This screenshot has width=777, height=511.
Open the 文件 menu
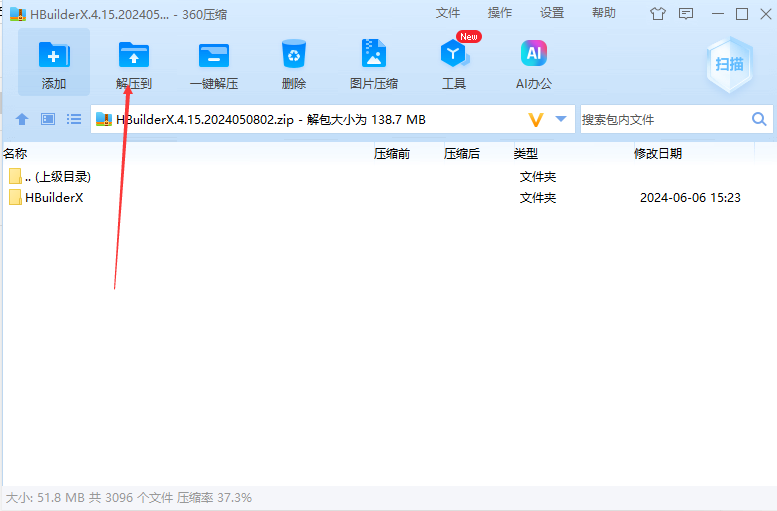[448, 13]
